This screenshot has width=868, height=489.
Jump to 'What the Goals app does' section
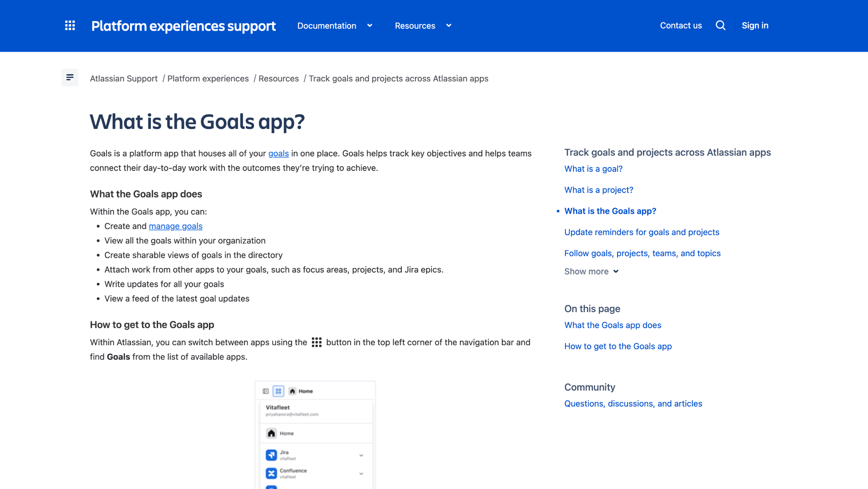pyautogui.click(x=612, y=325)
